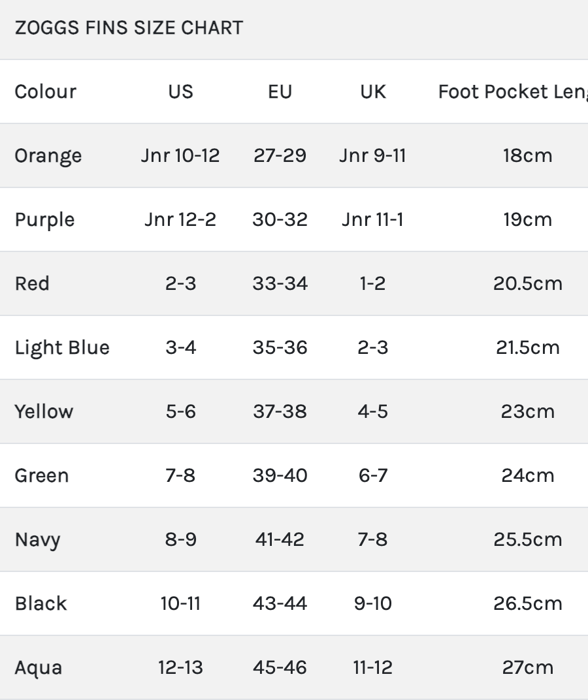Click the Aqua colour row label

(x=39, y=667)
